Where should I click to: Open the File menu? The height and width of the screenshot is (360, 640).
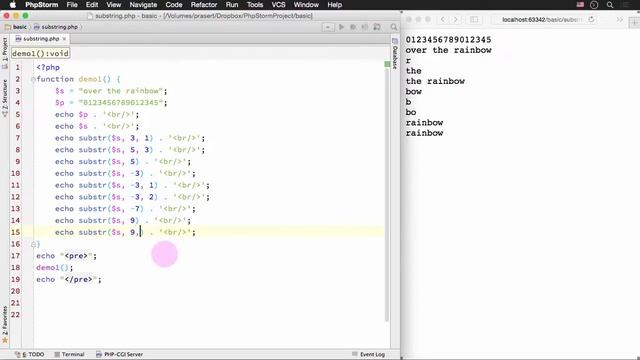pyautogui.click(x=72, y=5)
